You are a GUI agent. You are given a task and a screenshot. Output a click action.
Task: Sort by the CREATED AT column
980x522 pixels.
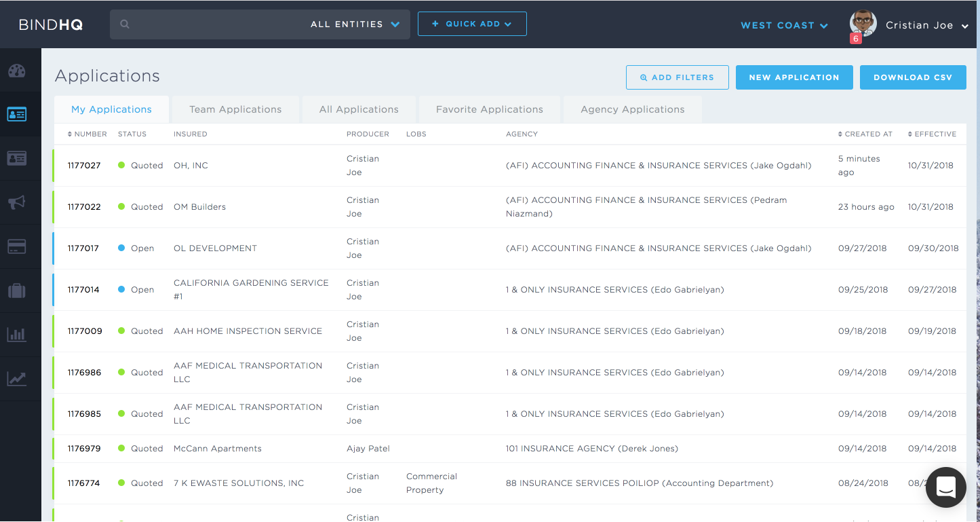865,134
